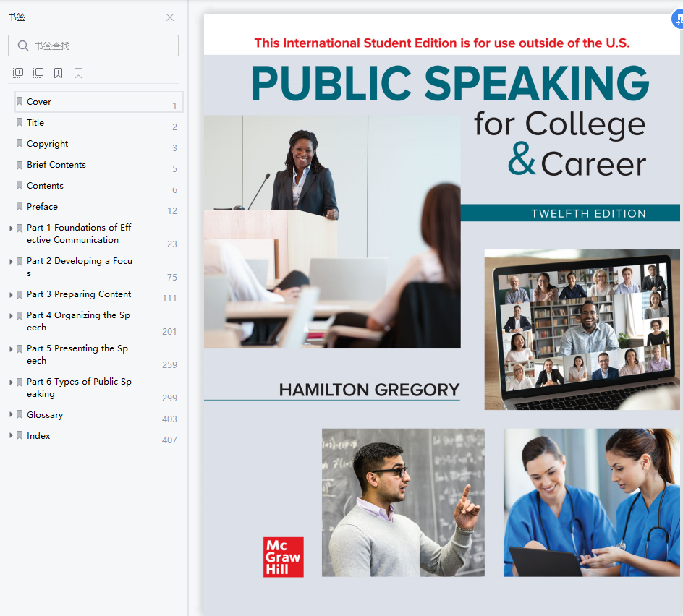Expand Part 6 Types of Public Speaking
Viewport: 683px width, 616px height.
[x=11, y=382]
